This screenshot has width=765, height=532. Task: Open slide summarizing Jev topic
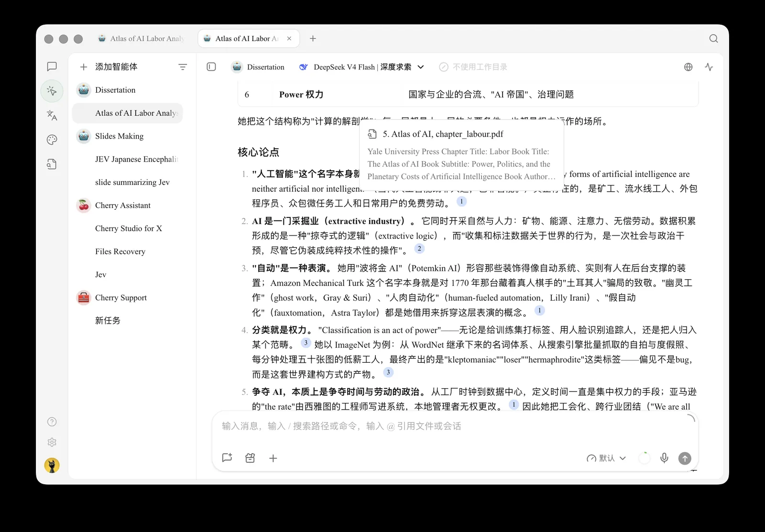[127, 182]
